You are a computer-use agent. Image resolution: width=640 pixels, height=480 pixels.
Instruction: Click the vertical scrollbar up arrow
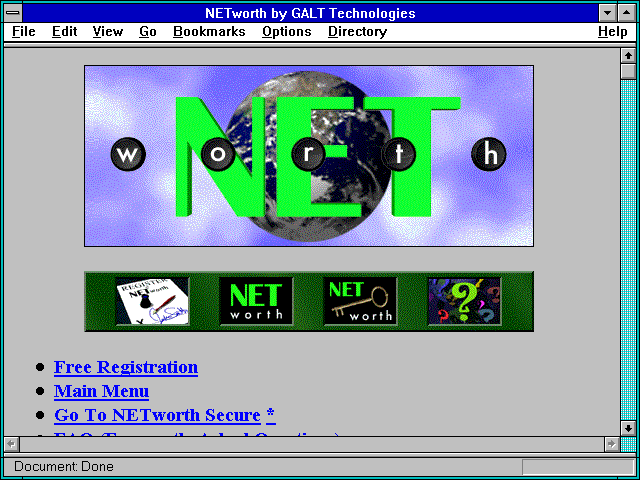tap(628, 56)
